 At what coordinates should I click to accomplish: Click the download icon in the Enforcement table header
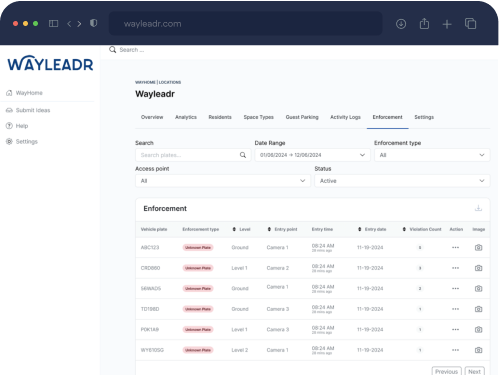pyautogui.click(x=478, y=208)
